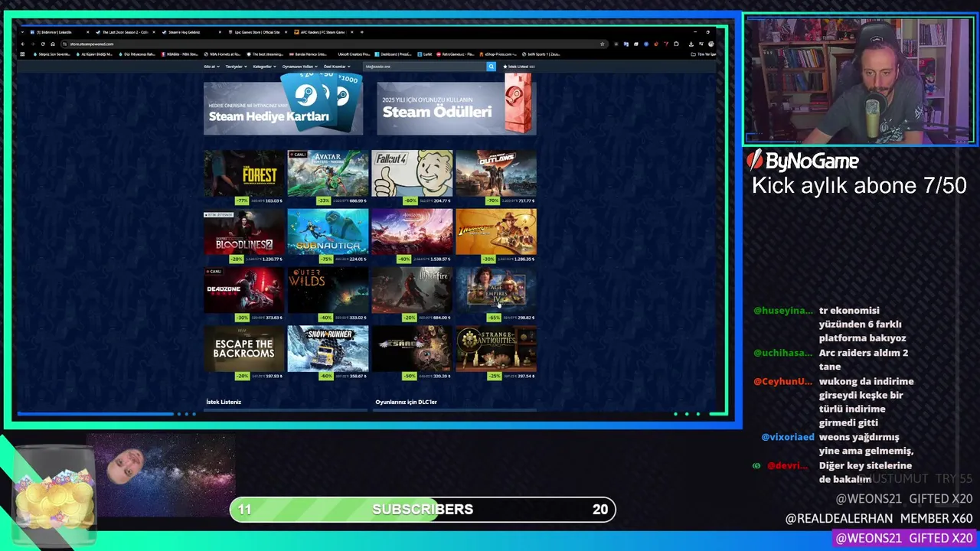Viewport: 980px width, 551px height.
Task: Expand the Oynamanın Yolları dropdown
Action: pos(299,67)
